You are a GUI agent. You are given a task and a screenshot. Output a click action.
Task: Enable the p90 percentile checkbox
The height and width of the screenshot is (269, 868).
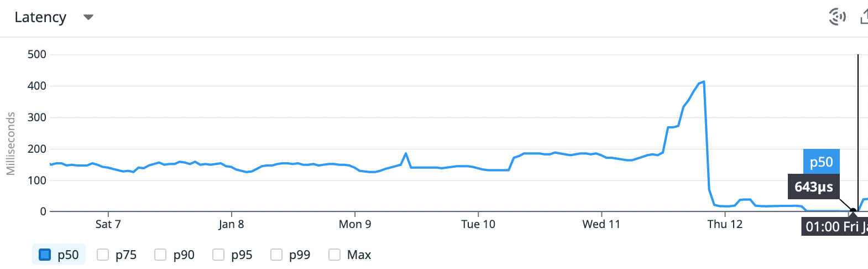160,255
